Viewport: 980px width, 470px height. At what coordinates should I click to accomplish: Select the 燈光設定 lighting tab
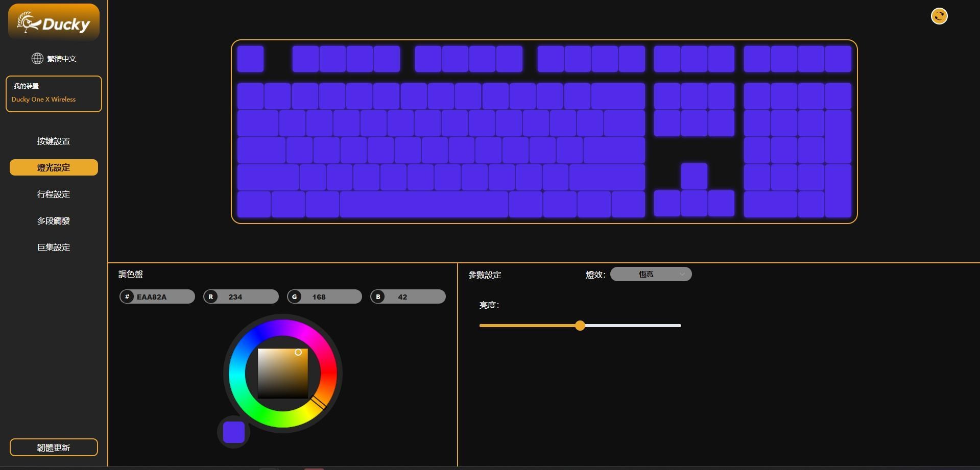(x=54, y=167)
